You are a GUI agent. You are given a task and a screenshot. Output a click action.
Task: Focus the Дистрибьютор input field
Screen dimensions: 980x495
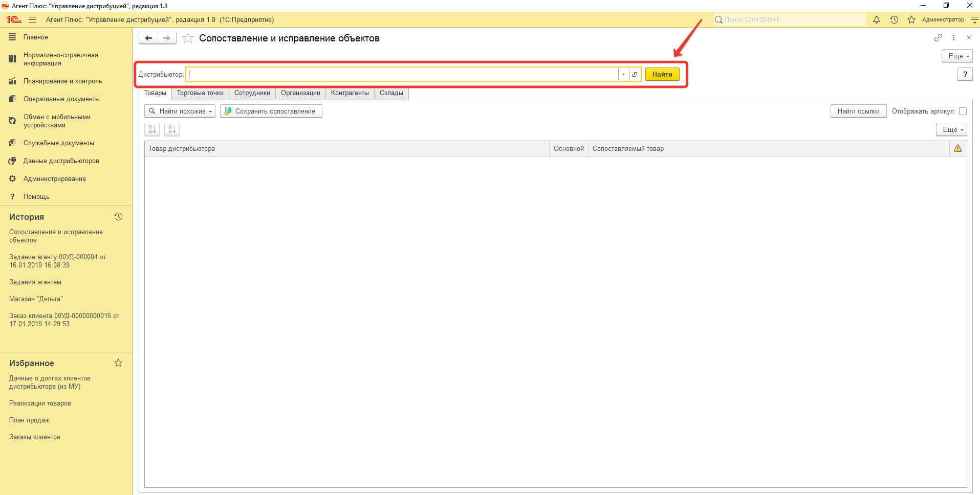point(402,74)
